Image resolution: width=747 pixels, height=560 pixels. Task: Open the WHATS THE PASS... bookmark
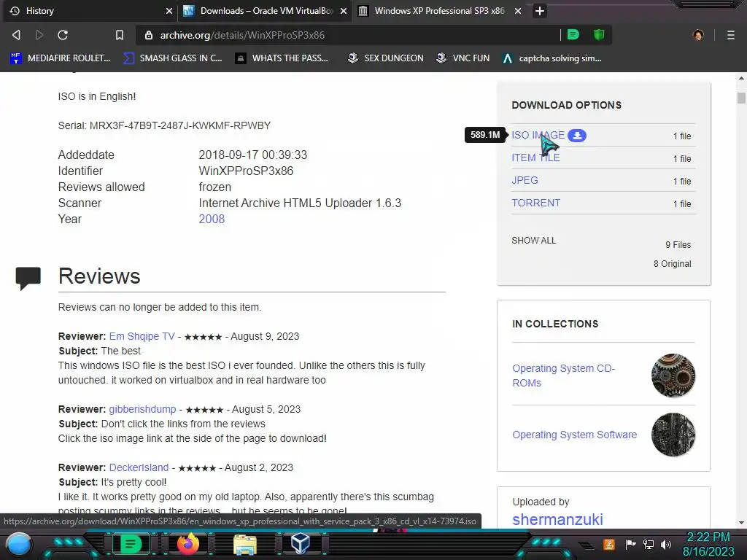pyautogui.click(x=282, y=58)
